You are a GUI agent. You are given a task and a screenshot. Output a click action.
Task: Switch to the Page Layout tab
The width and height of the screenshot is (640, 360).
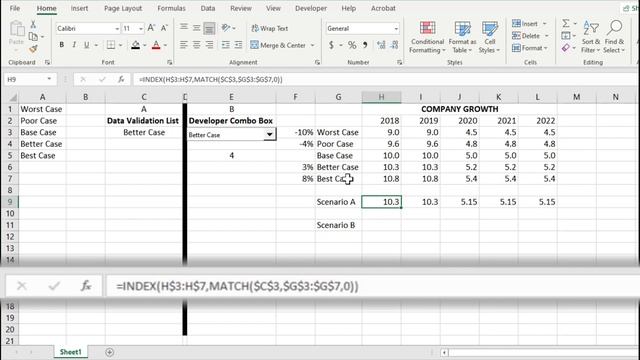coord(123,8)
